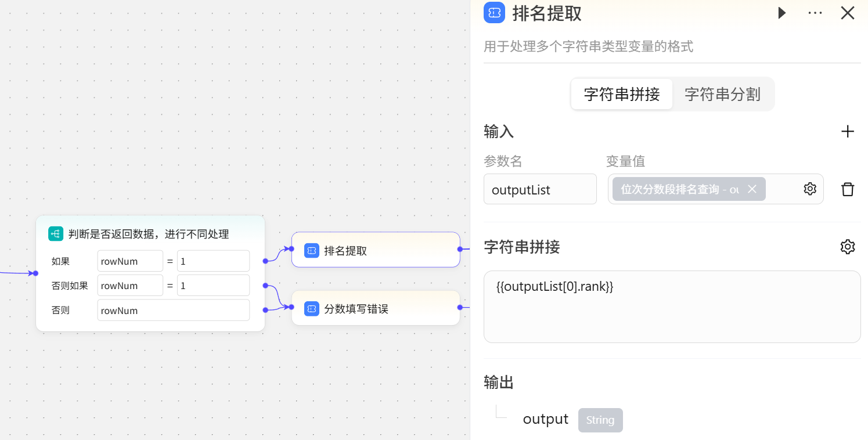Viewport: 868px width, 440px height.
Task: Click the 排名提取 node icon on canvas
Action: (312, 250)
